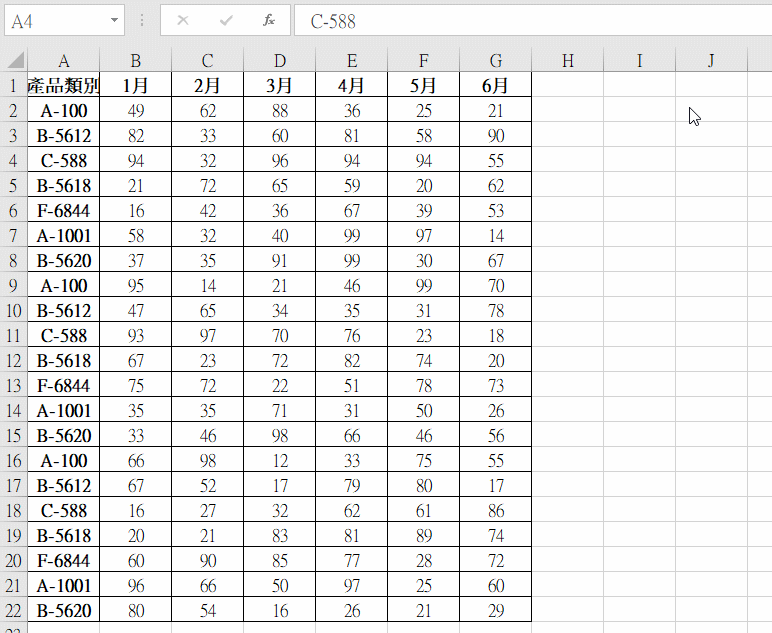Click the Cancel X formula icon

(183, 21)
